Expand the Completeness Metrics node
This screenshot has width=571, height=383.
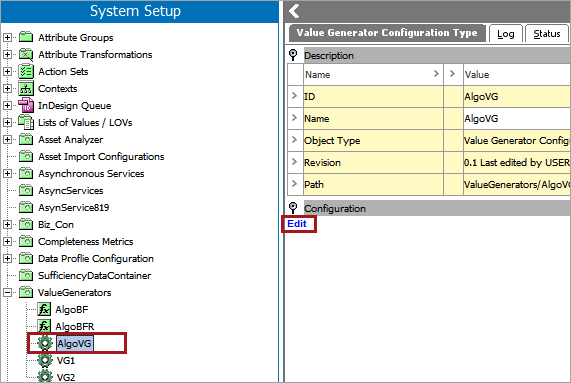coord(7,241)
